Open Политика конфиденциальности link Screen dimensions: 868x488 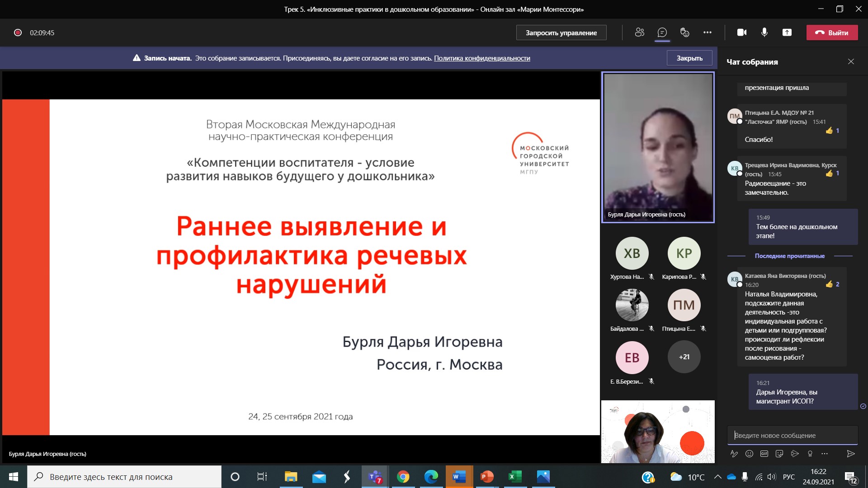pos(482,58)
